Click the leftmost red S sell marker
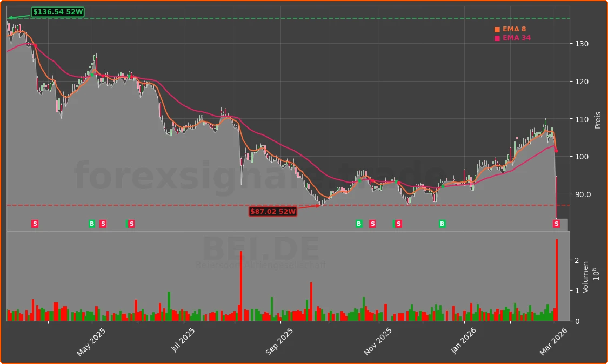The height and width of the screenshot is (364, 608). click(35, 223)
